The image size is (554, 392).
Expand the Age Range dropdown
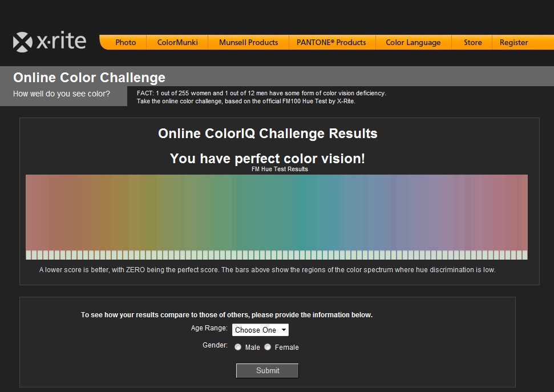260,330
